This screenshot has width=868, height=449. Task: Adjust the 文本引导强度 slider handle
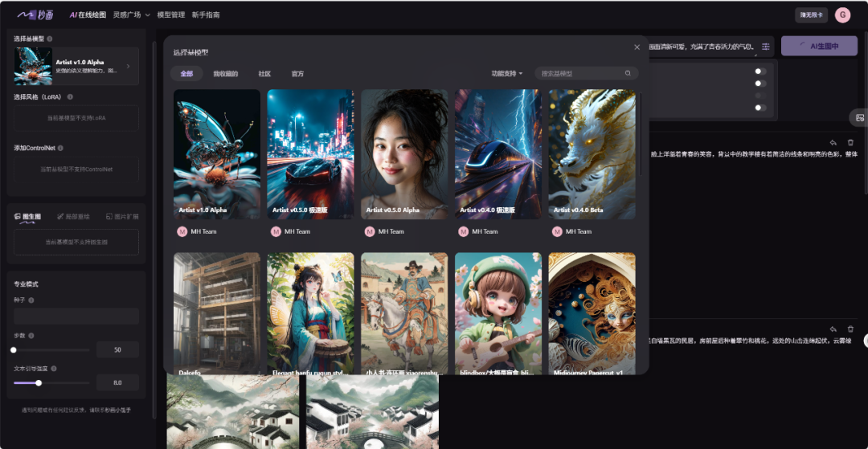point(39,382)
